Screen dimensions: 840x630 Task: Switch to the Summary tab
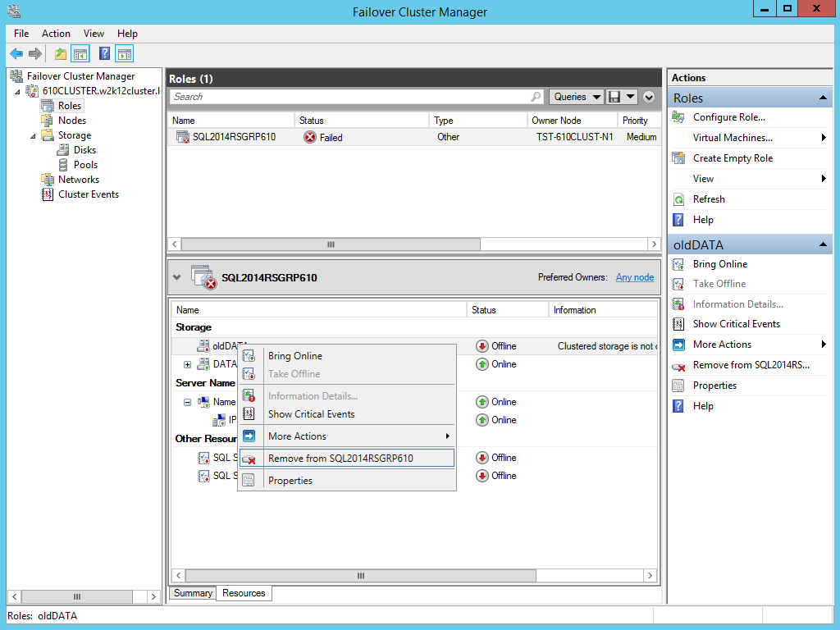[192, 592]
